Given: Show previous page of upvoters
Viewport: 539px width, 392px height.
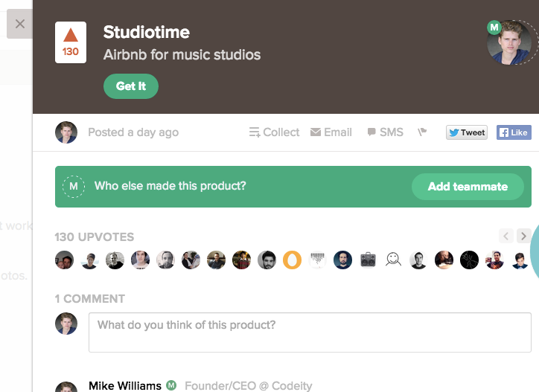Looking at the screenshot, I should pyautogui.click(x=506, y=236).
